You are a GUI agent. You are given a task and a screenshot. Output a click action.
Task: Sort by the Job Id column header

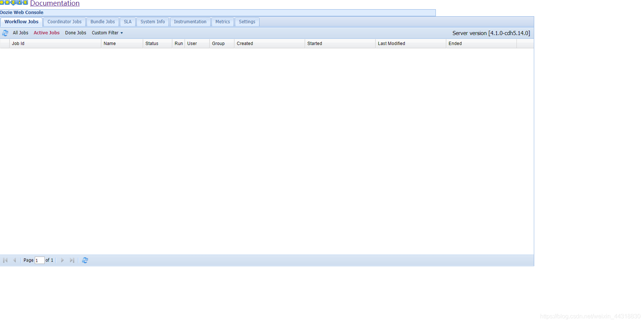click(55, 44)
